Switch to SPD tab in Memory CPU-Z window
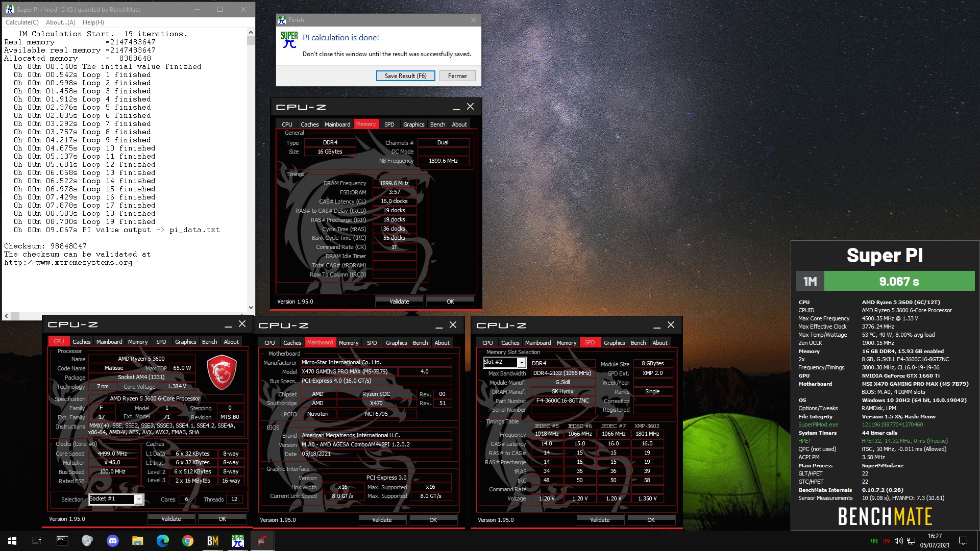 point(389,124)
